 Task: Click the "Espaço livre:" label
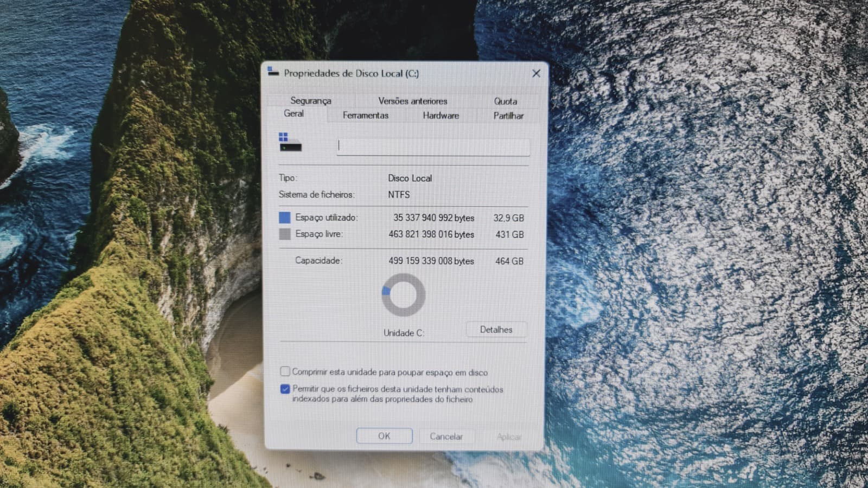click(319, 234)
